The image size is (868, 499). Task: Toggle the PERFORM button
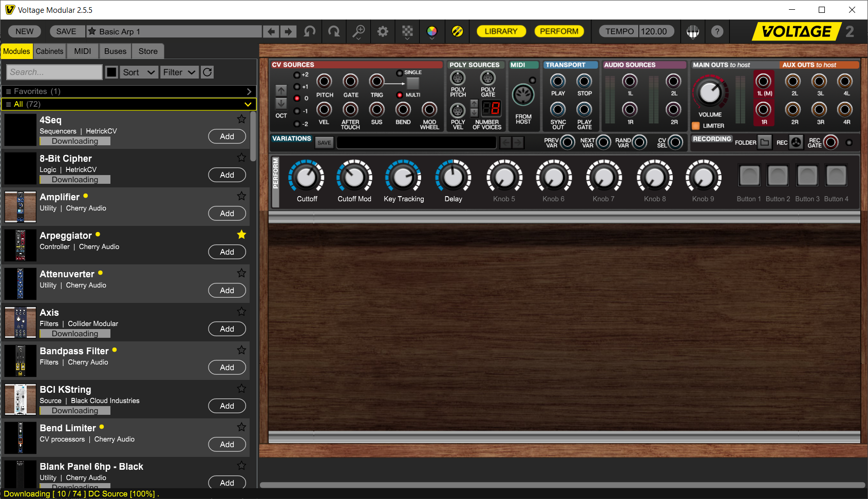(559, 31)
